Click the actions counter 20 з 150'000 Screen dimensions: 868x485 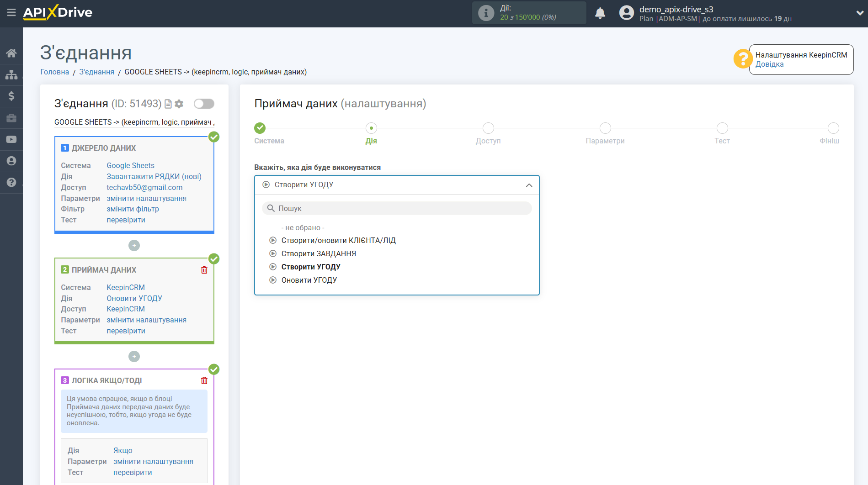pos(528,17)
